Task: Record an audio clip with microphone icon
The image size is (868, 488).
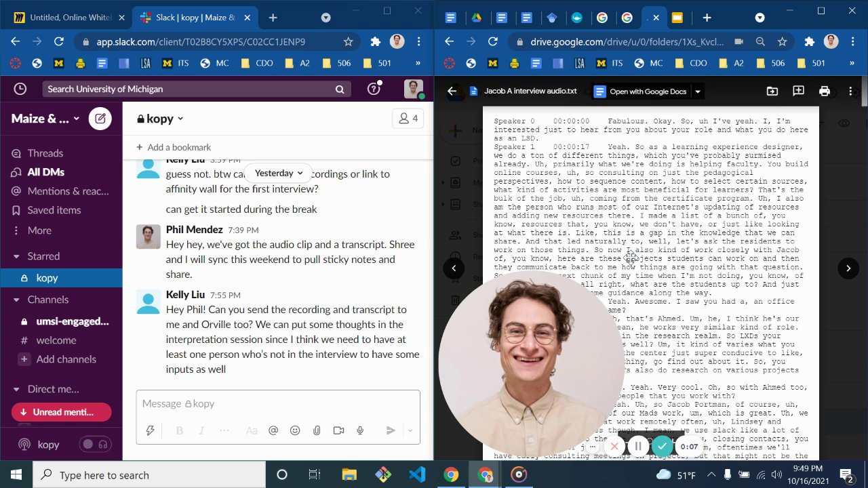Action: [x=360, y=430]
